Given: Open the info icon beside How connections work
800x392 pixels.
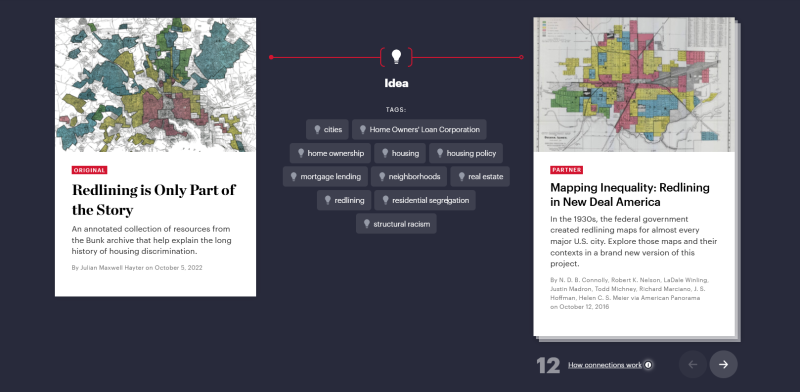Looking at the screenshot, I should (x=648, y=365).
